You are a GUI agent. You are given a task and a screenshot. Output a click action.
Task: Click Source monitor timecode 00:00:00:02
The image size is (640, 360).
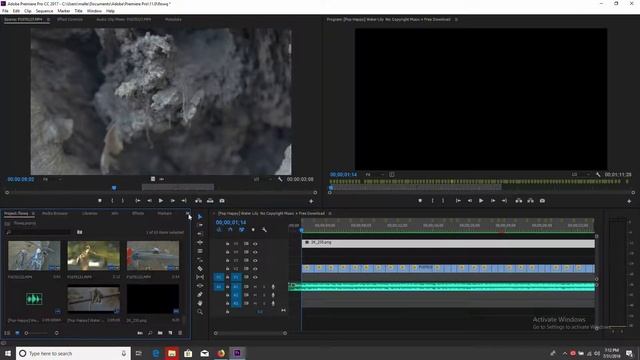click(x=21, y=179)
